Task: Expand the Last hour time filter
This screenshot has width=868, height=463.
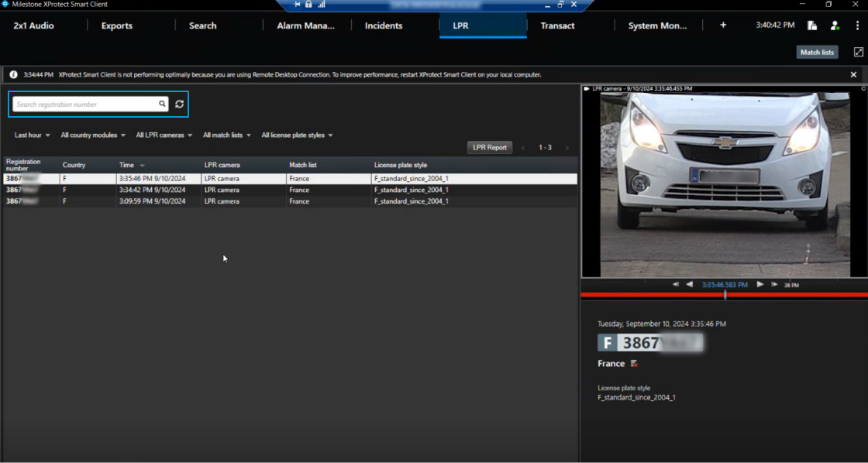Action: [x=32, y=135]
